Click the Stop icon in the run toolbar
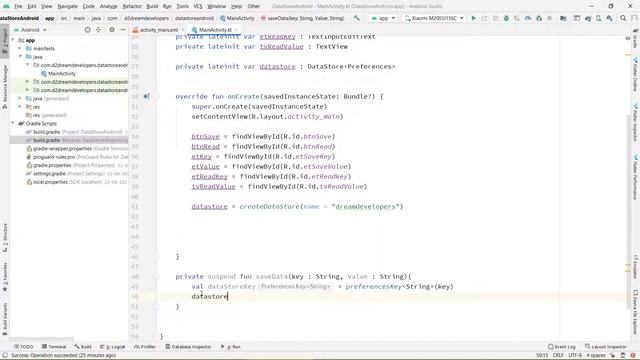The width and height of the screenshot is (640, 360). coord(549,18)
